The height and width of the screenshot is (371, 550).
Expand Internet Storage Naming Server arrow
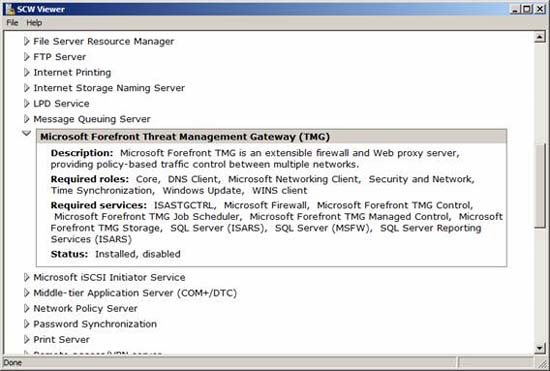click(x=27, y=88)
